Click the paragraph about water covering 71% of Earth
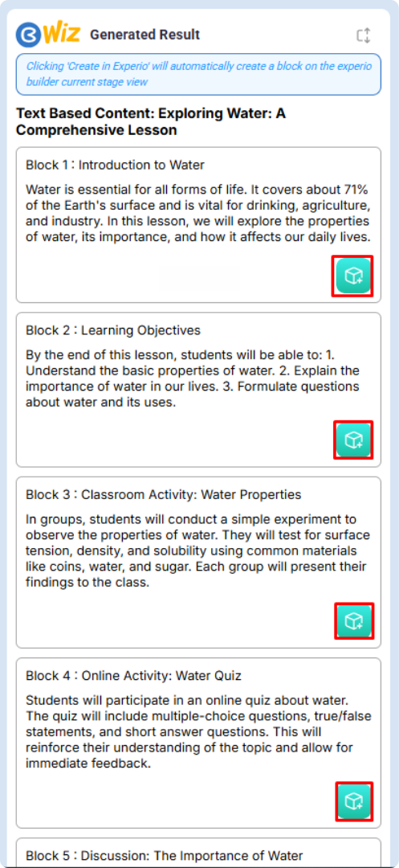Screen dimensions: 399x868 (197, 214)
